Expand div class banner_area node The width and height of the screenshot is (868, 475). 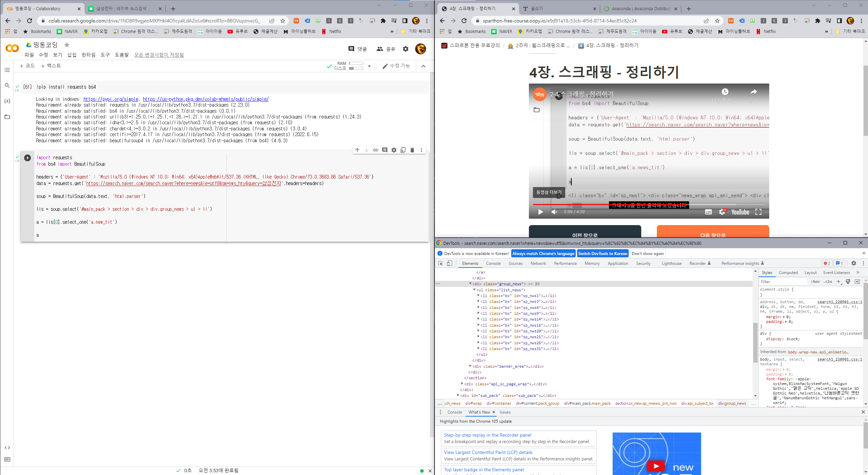pyautogui.click(x=470, y=366)
